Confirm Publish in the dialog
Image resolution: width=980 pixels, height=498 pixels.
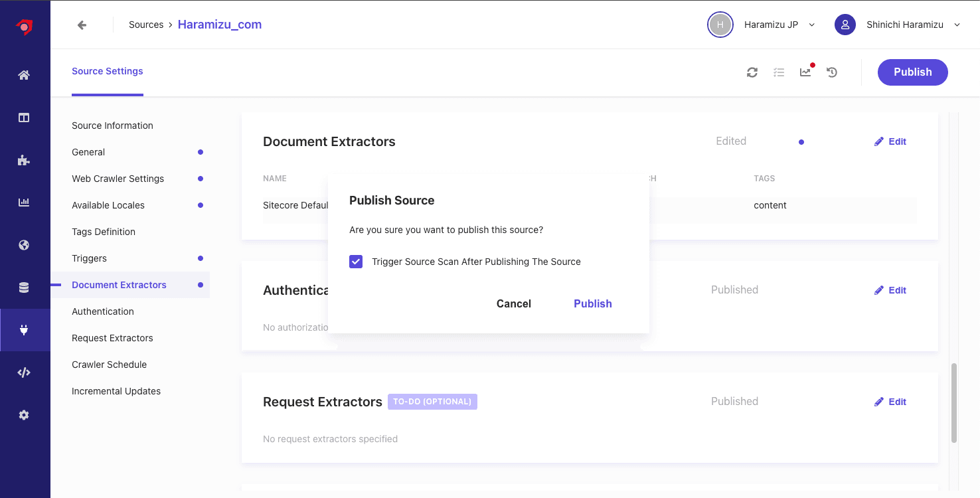pos(592,303)
